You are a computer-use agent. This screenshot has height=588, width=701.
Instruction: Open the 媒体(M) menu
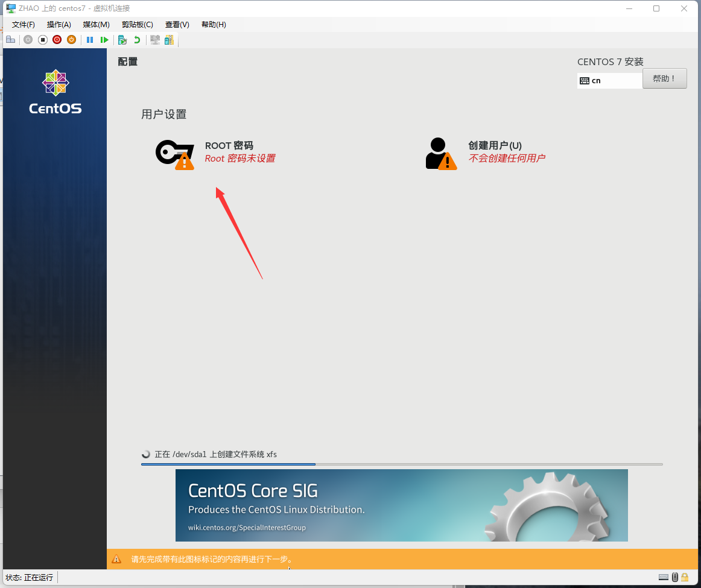pyautogui.click(x=96, y=25)
